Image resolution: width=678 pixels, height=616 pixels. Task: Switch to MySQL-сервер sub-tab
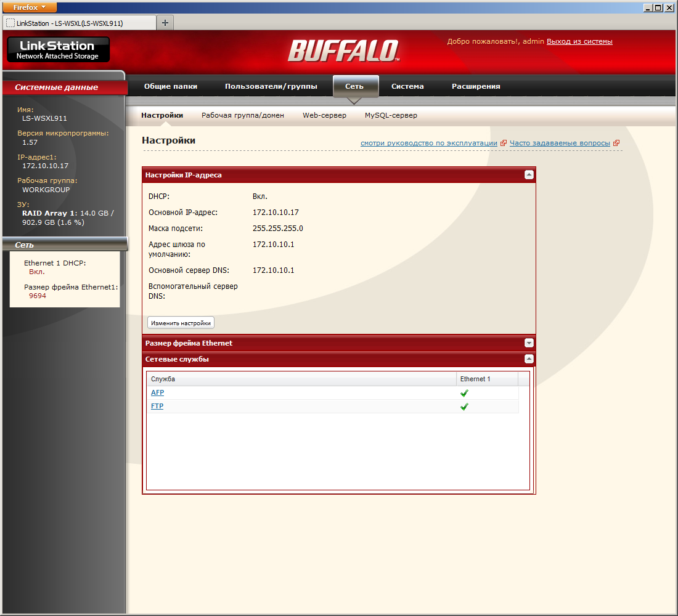pos(391,115)
